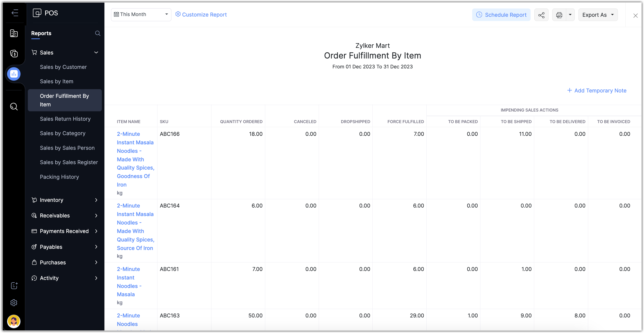
Task: Open the settings gear in the left rail
Action: (x=14, y=303)
